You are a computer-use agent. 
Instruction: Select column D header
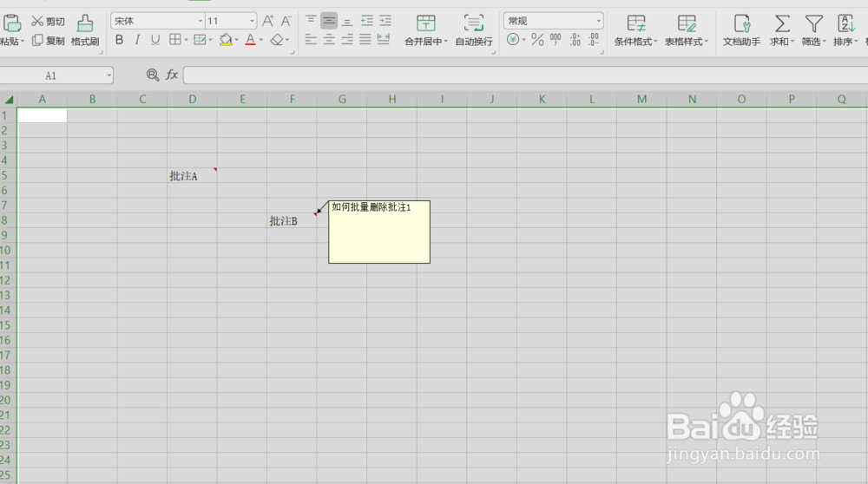click(x=192, y=100)
